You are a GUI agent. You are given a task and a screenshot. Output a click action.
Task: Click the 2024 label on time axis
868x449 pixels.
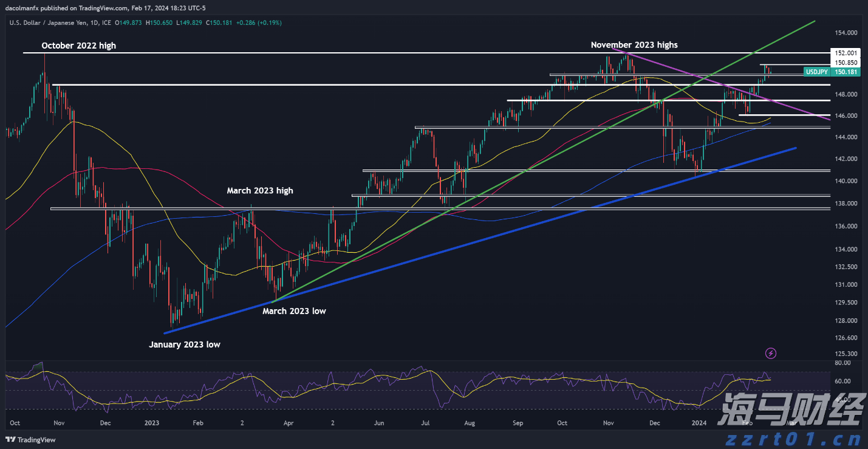pyautogui.click(x=700, y=423)
